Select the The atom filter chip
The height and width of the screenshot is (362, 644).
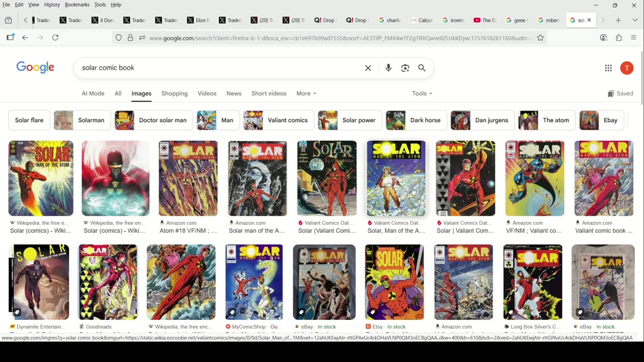pos(547,120)
